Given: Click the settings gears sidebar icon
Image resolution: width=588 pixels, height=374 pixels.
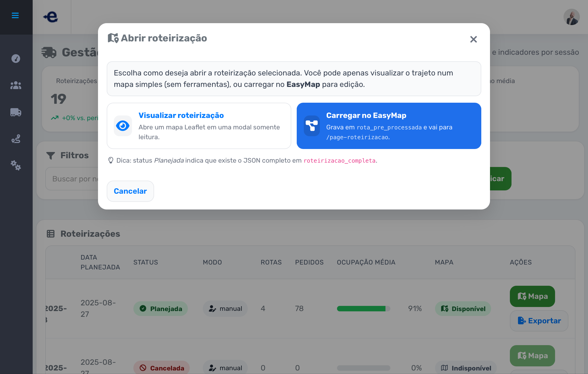Looking at the screenshot, I should click(x=16, y=165).
